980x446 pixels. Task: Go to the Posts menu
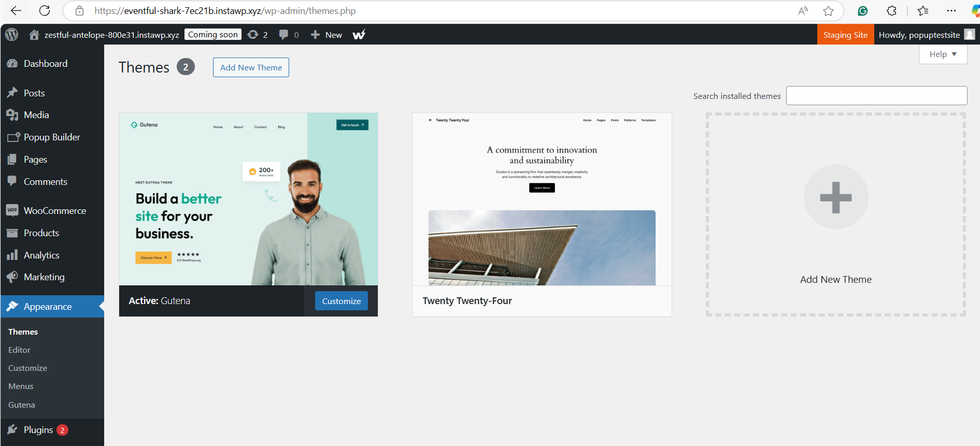34,93
